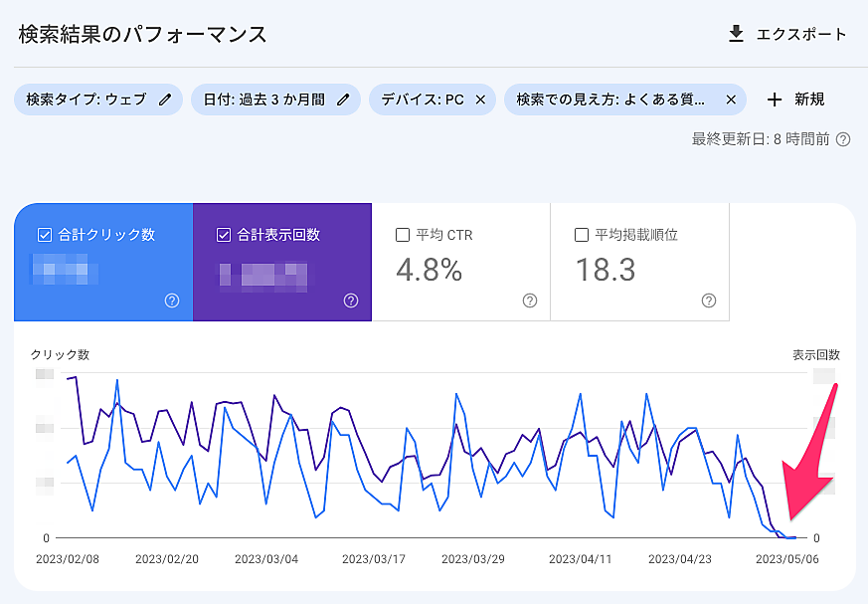The image size is (868, 604).
Task: Open help icon next to 最終更新日
Action: (x=843, y=139)
